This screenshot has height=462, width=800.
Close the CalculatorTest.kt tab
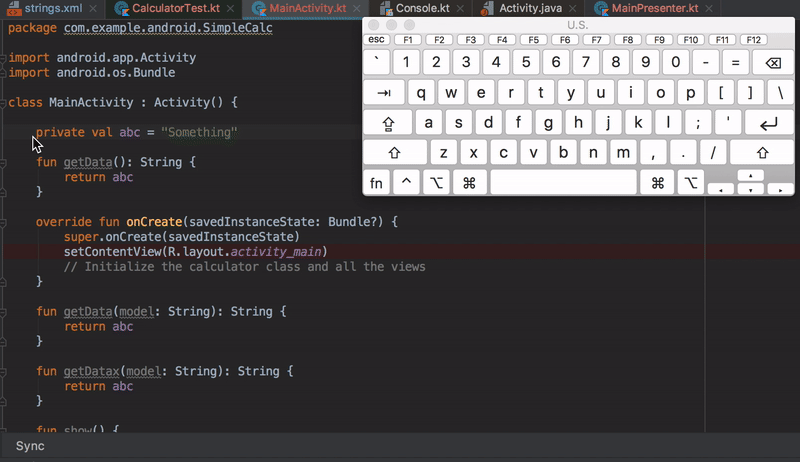pyautogui.click(x=231, y=9)
